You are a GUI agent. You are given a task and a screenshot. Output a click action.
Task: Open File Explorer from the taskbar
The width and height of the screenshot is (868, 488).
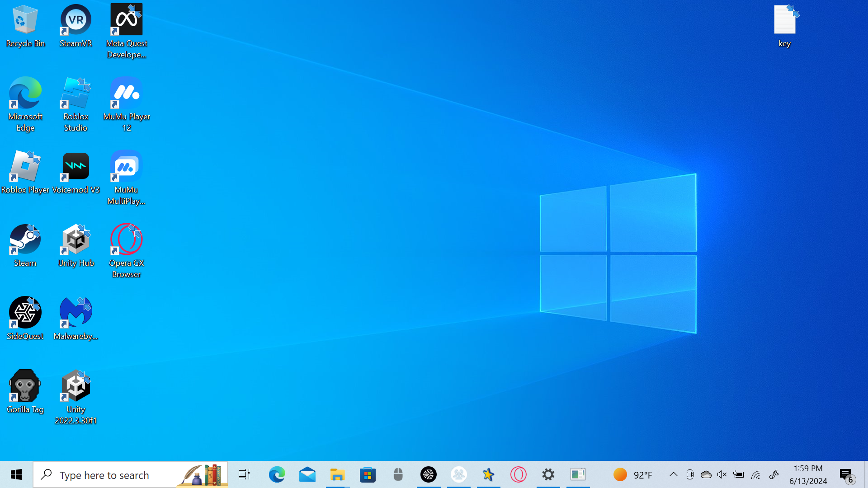pos(337,474)
